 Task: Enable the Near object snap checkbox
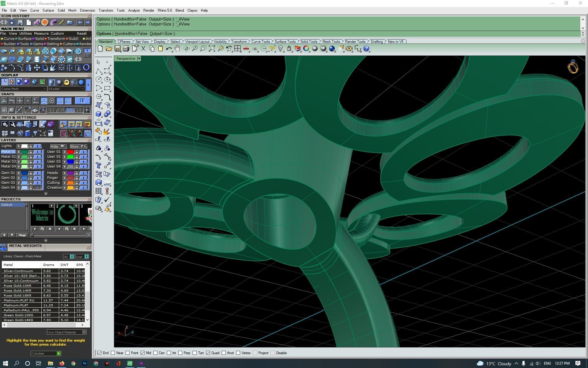[113, 353]
